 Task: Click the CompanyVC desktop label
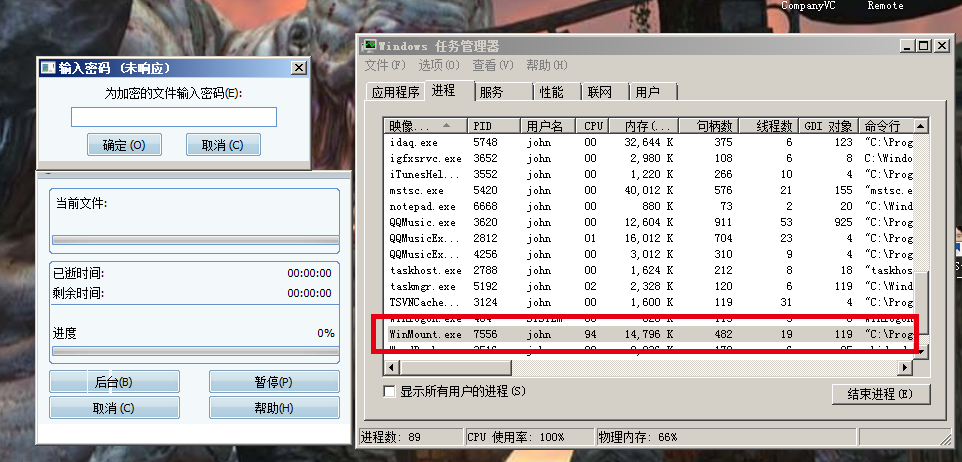coord(807,6)
